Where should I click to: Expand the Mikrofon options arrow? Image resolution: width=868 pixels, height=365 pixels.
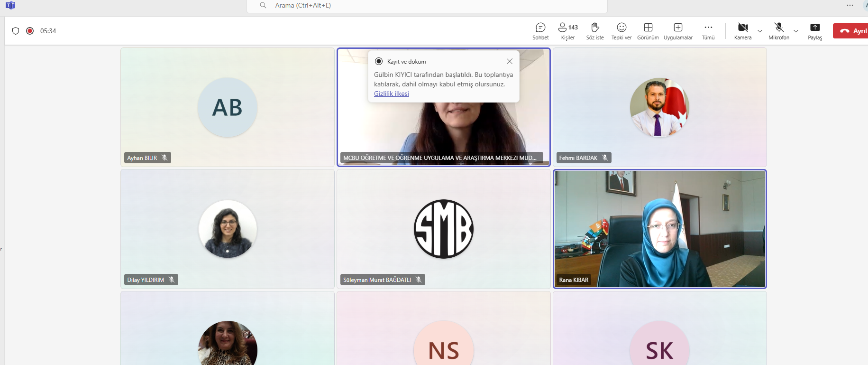796,31
